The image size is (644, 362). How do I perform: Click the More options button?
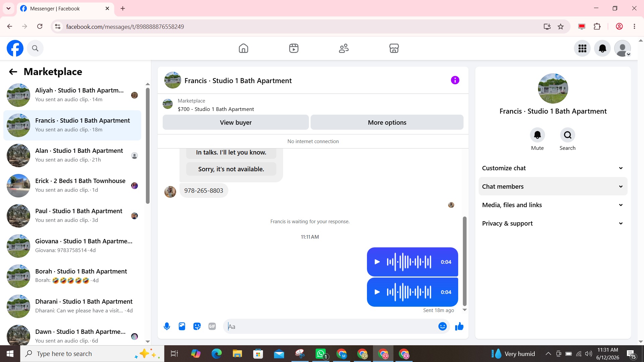(387, 122)
